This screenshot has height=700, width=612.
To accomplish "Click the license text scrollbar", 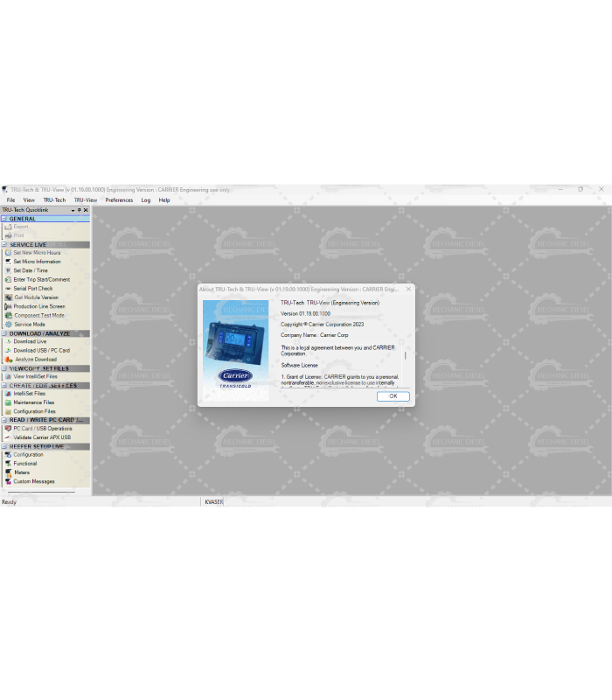I will pos(405,357).
